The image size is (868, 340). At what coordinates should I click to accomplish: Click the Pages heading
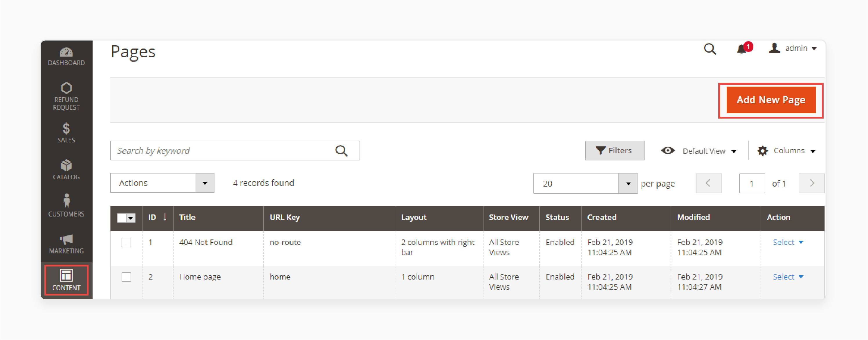click(x=133, y=52)
